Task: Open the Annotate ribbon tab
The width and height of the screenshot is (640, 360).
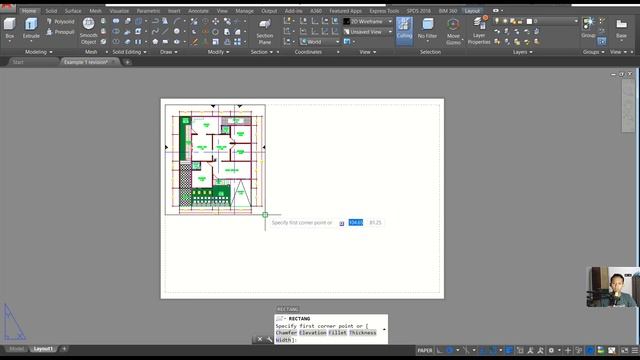Action: (x=198, y=11)
